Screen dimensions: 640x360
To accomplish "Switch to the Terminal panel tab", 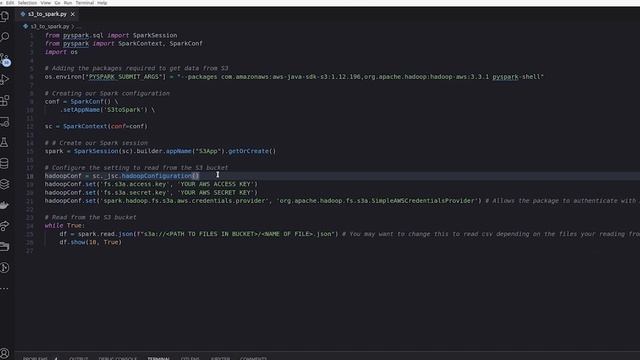I will [x=158, y=358].
